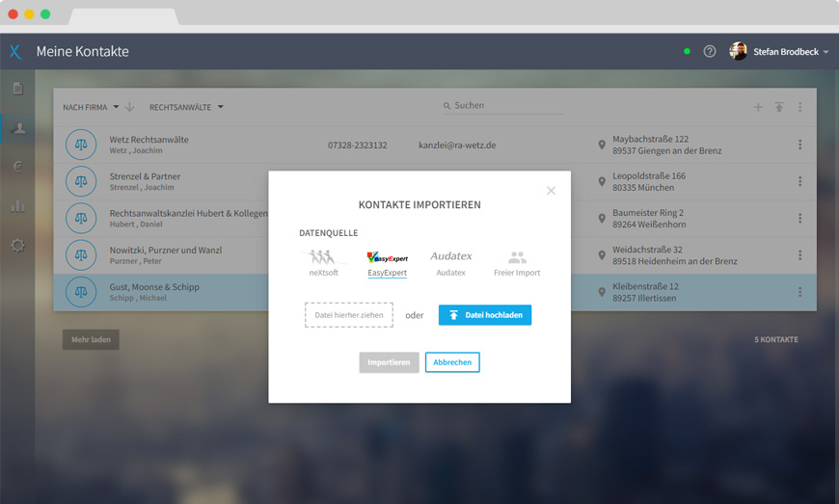This screenshot has height=504, width=839.
Task: Select EasyExpert as data source
Action: (388, 263)
